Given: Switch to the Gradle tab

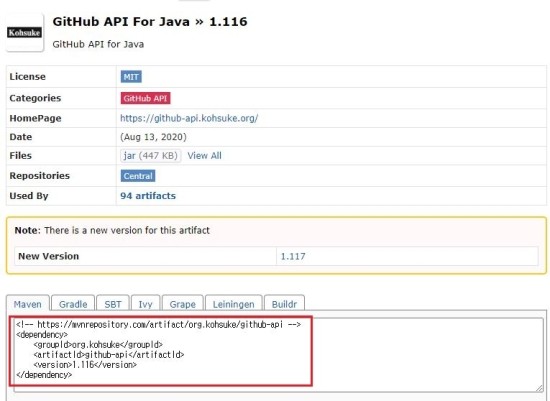Looking at the screenshot, I should tap(73, 304).
